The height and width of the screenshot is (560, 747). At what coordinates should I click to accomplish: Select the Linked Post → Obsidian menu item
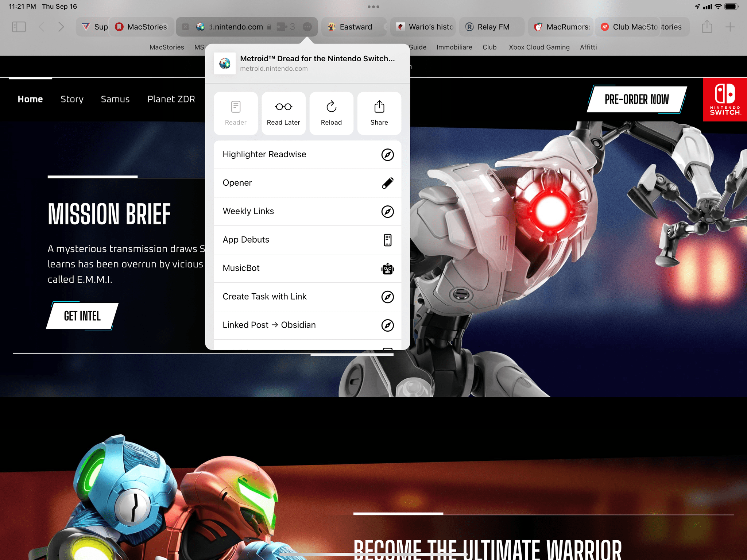click(307, 325)
